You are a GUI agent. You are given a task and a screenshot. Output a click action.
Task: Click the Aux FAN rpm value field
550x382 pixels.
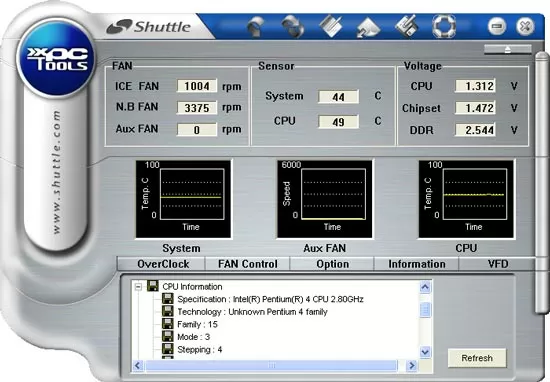(x=197, y=129)
